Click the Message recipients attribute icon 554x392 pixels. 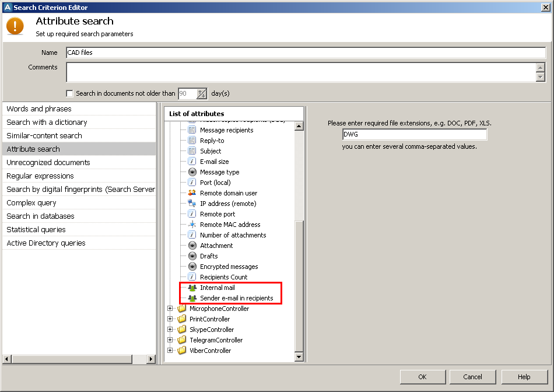tap(192, 130)
